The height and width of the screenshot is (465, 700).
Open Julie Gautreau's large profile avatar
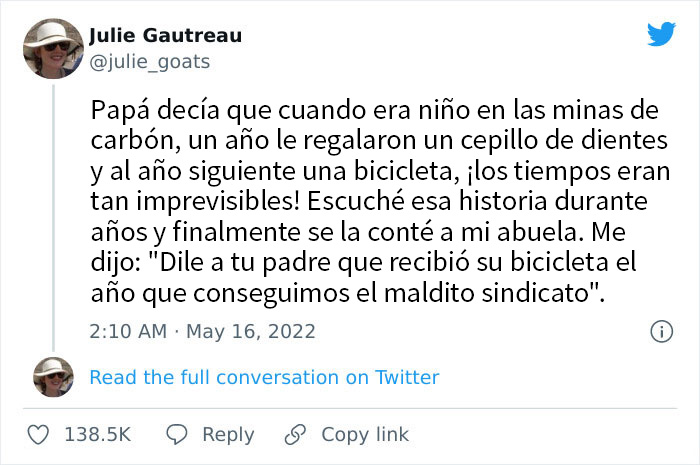coord(51,51)
